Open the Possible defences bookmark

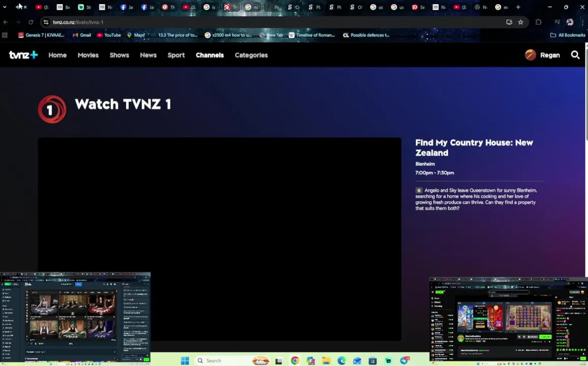click(366, 35)
